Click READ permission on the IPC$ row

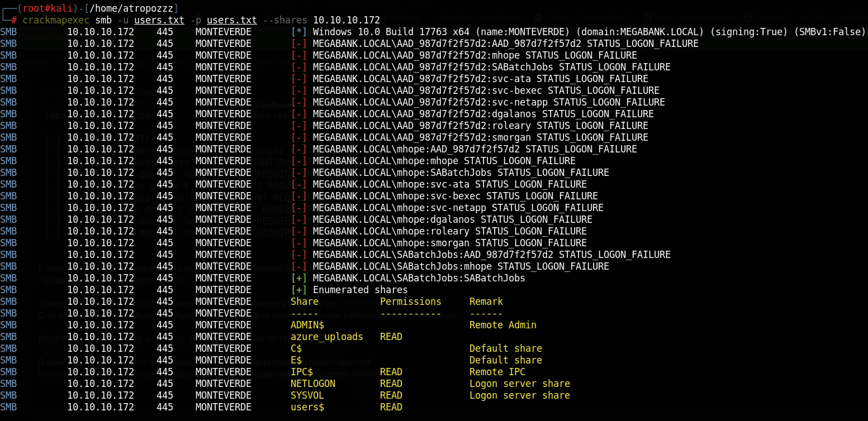click(391, 372)
